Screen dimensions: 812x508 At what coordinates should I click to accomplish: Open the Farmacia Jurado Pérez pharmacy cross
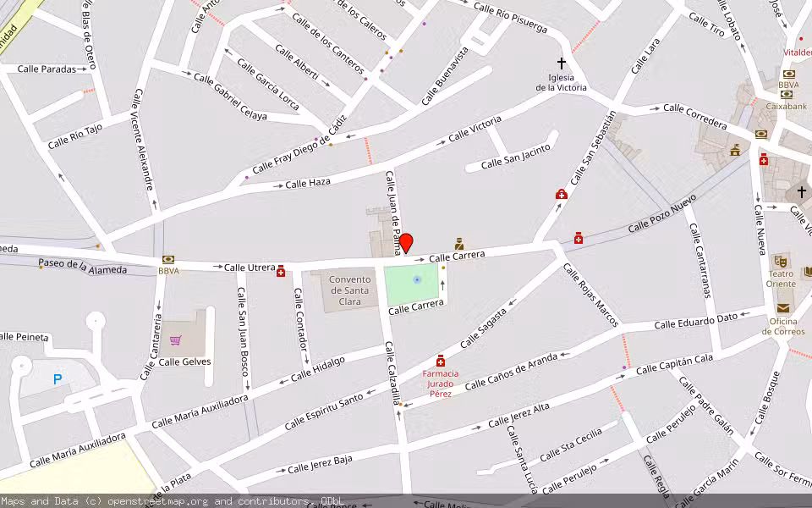point(442,359)
